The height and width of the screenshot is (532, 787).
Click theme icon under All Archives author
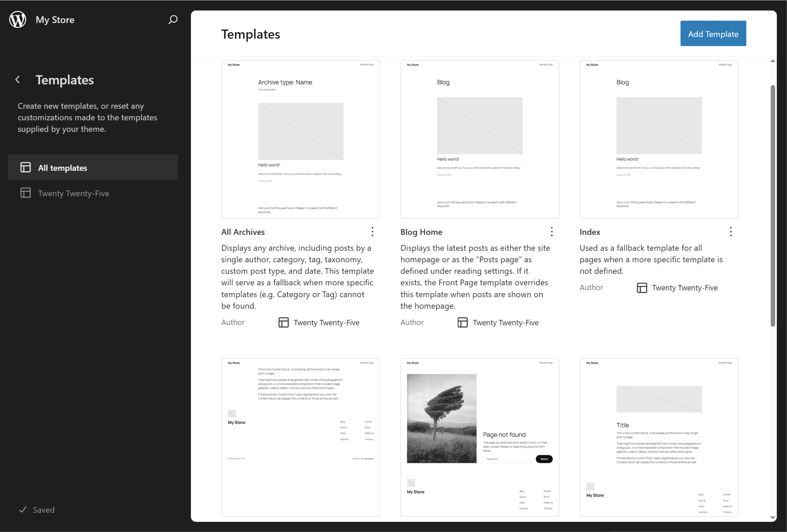(283, 322)
